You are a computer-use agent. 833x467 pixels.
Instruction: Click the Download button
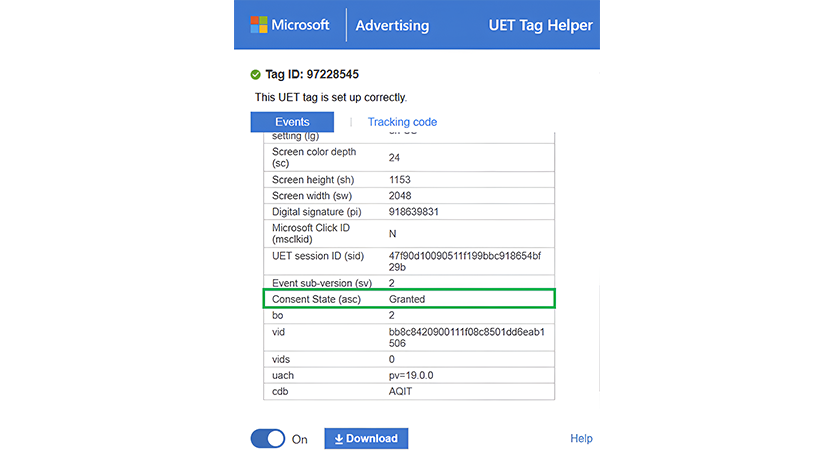pyautogui.click(x=366, y=438)
